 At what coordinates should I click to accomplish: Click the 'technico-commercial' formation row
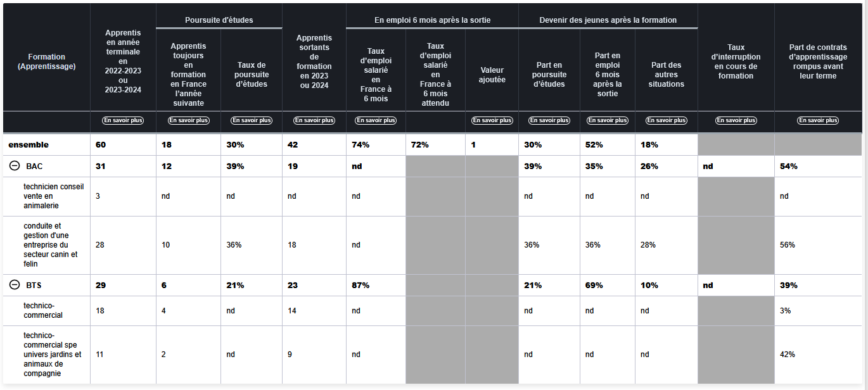point(43,310)
